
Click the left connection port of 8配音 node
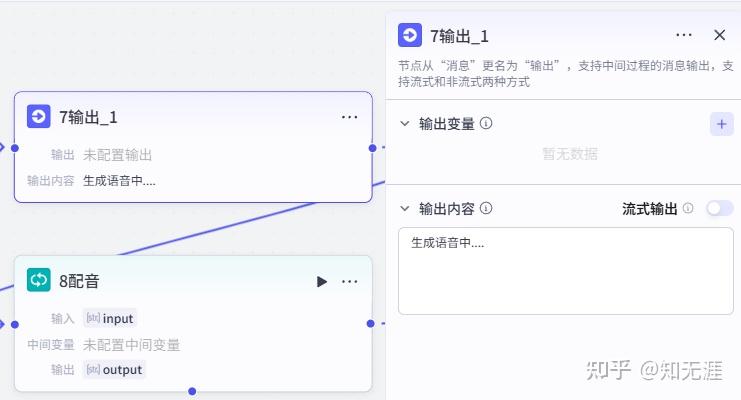pos(15,324)
